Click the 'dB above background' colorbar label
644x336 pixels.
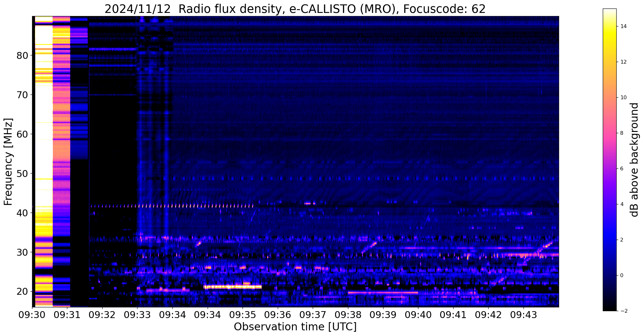tap(635, 160)
